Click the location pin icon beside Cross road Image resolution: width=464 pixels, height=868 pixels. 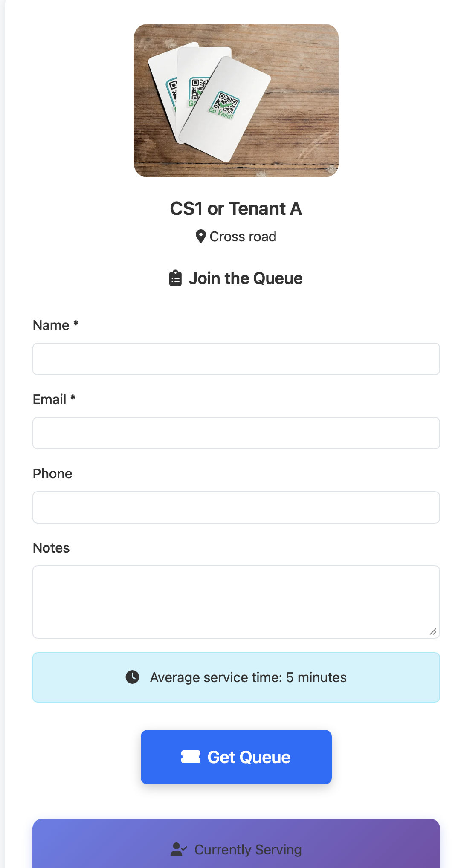coord(200,236)
